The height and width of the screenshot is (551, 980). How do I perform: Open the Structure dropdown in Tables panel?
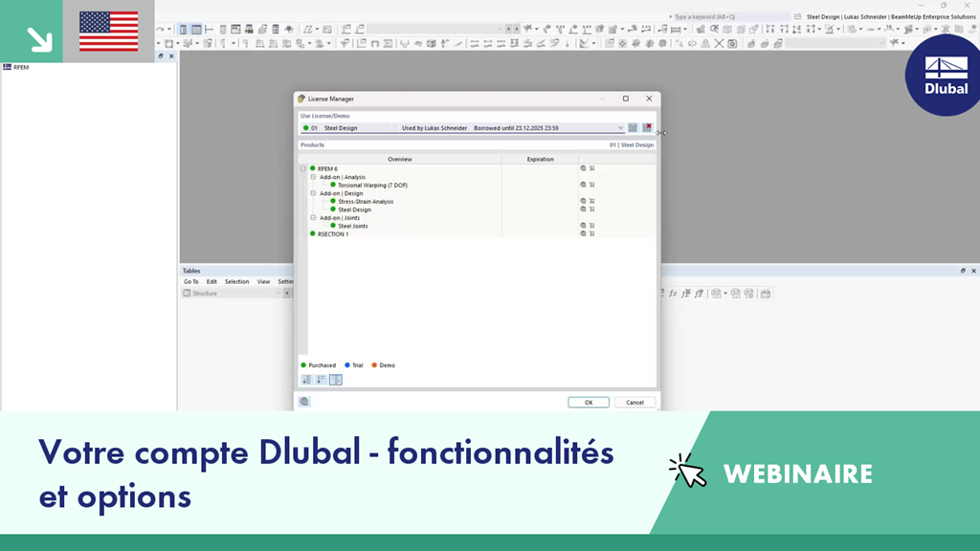[232, 293]
